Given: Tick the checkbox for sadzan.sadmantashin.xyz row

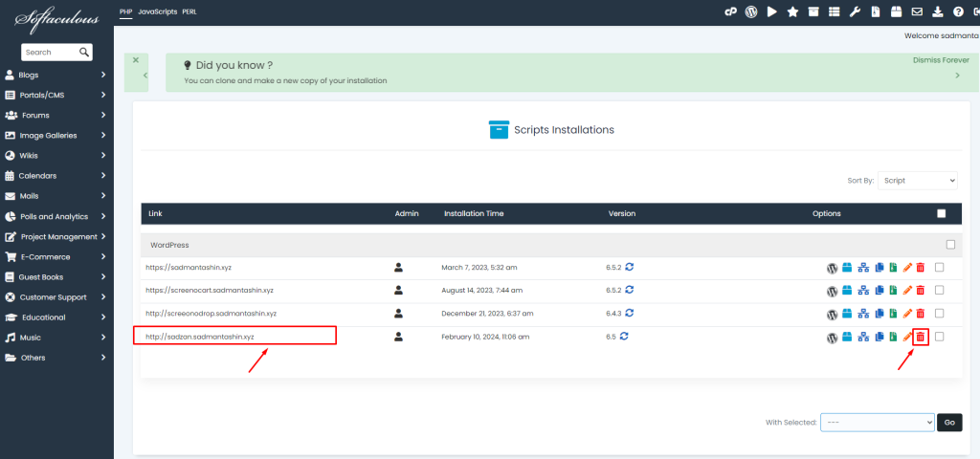Looking at the screenshot, I should tap(940, 337).
